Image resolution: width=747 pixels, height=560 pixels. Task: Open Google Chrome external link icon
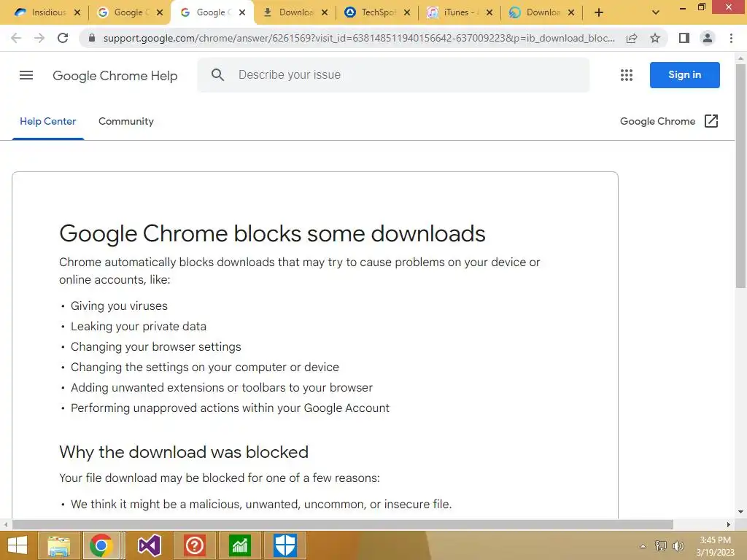point(711,121)
